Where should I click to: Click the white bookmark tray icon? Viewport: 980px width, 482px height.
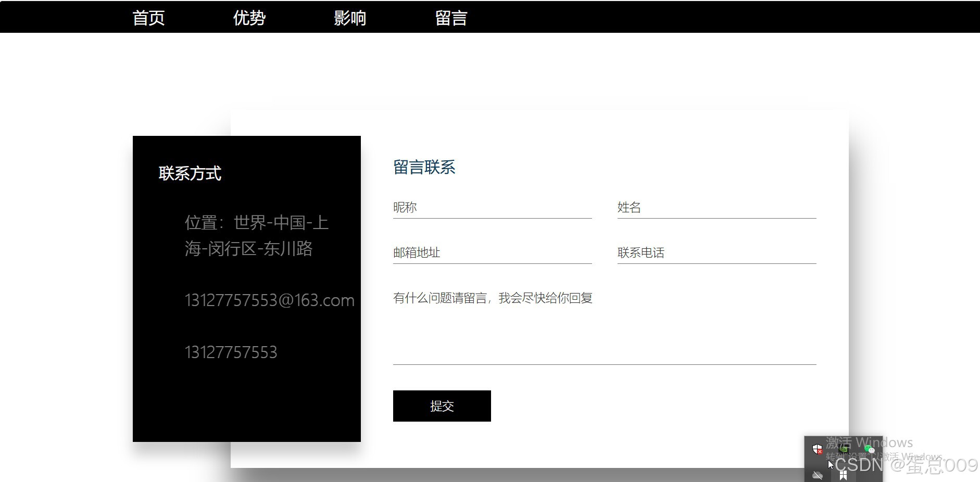click(843, 476)
